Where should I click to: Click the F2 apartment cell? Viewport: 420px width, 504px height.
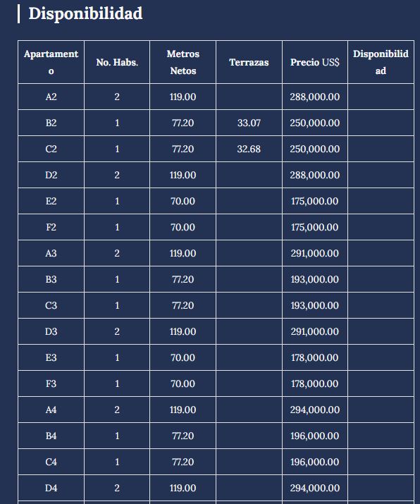tap(51, 227)
